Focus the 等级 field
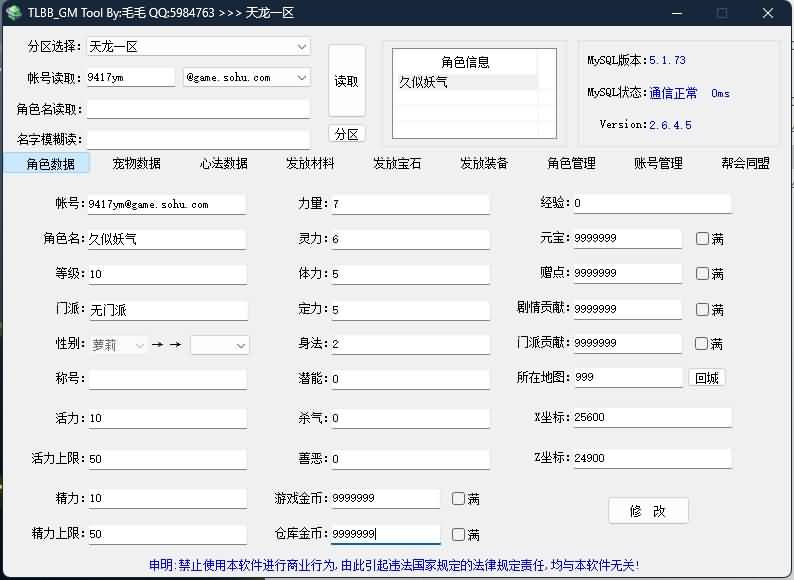Screen dimensions: 794x580 168,275
